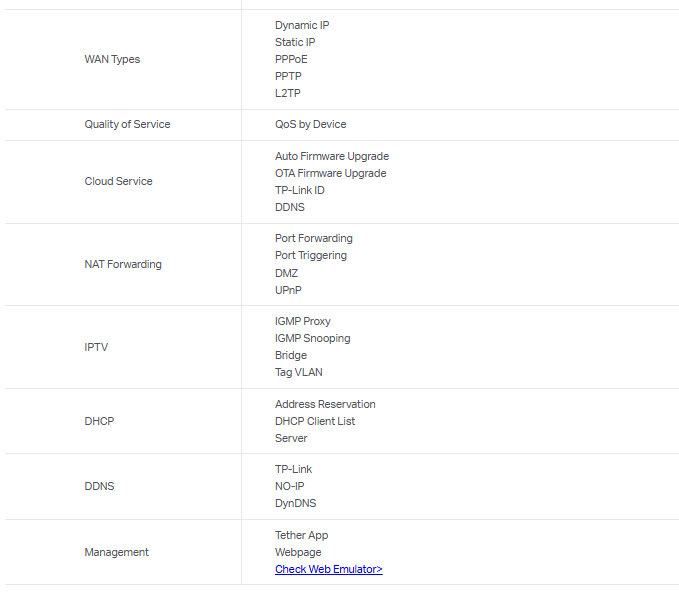The width and height of the screenshot is (679, 592).
Task: Click the Cloud Service row label
Action: (x=118, y=181)
